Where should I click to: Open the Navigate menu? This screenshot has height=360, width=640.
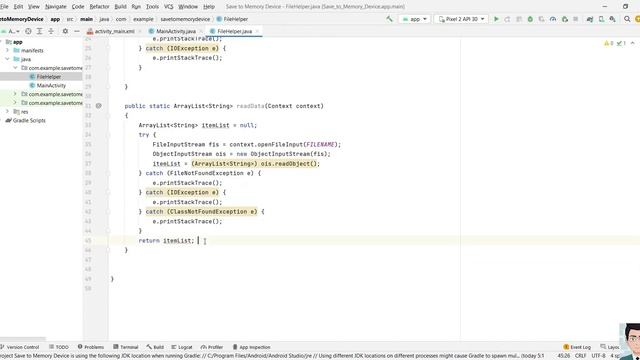tap(56, 7)
